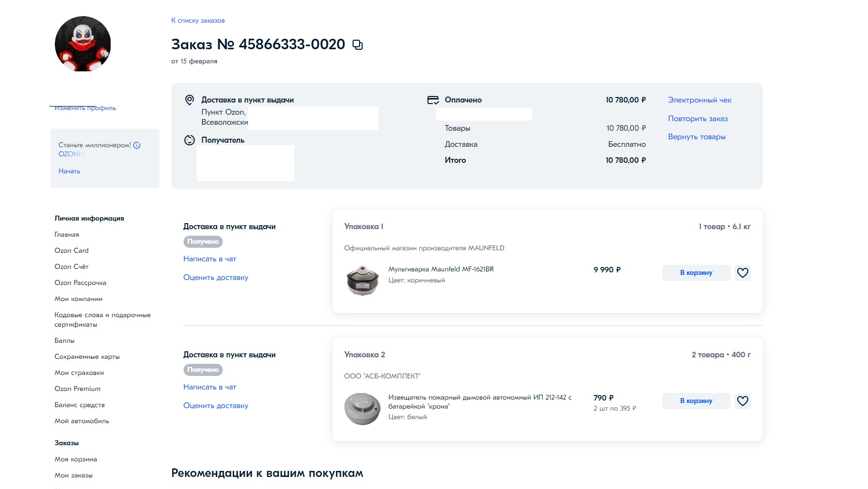The width and height of the screenshot is (868, 489).
Task: Open Мультиварка Maunfeld MF-1621BR product title
Action: click(441, 269)
